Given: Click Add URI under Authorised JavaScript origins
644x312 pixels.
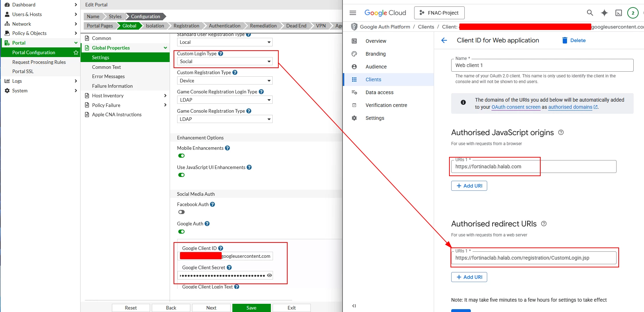Looking at the screenshot, I should pos(469,186).
